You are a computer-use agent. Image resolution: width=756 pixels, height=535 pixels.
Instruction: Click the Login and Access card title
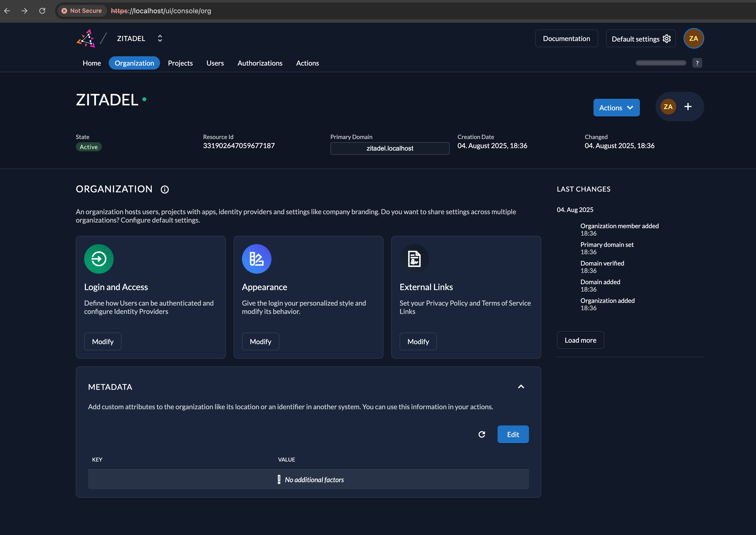(x=116, y=287)
